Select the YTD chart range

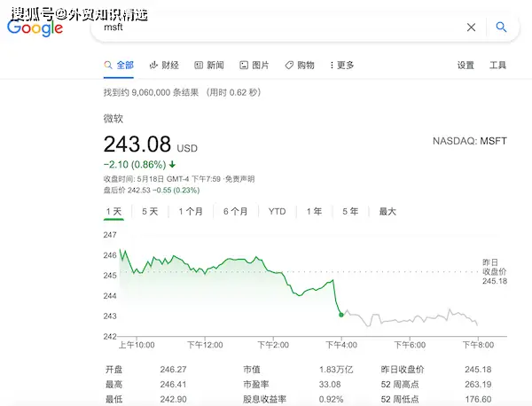pos(278,212)
